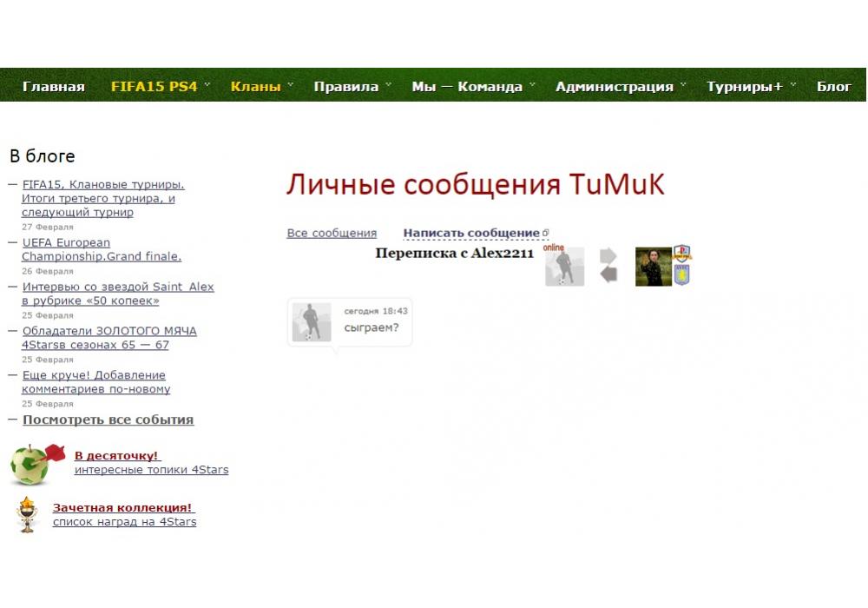Show Все сообщения list
The height and width of the screenshot is (608, 868).
coord(332,233)
